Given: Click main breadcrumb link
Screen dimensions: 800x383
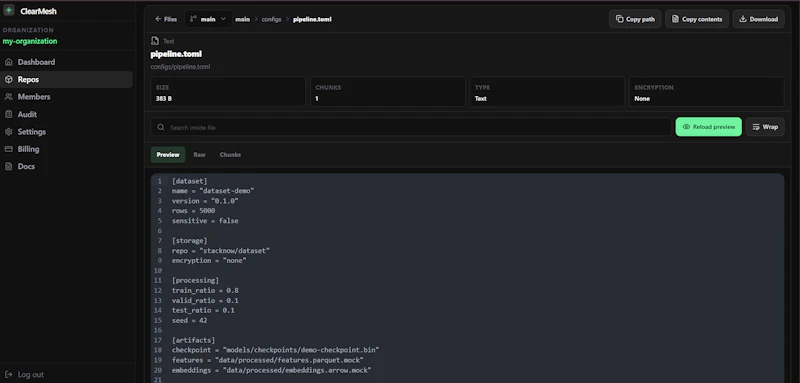Looking at the screenshot, I should (242, 19).
